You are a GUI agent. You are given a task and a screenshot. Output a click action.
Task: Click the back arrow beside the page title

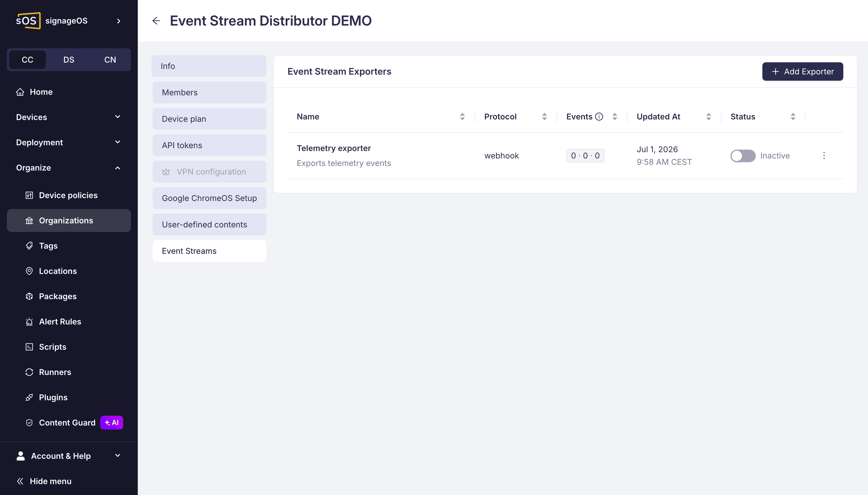pos(156,21)
